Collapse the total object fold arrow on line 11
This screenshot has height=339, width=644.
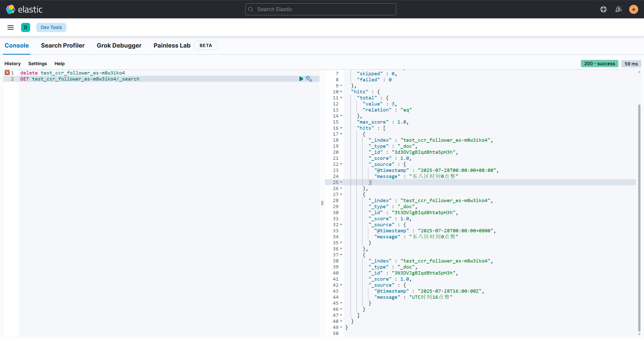(341, 98)
